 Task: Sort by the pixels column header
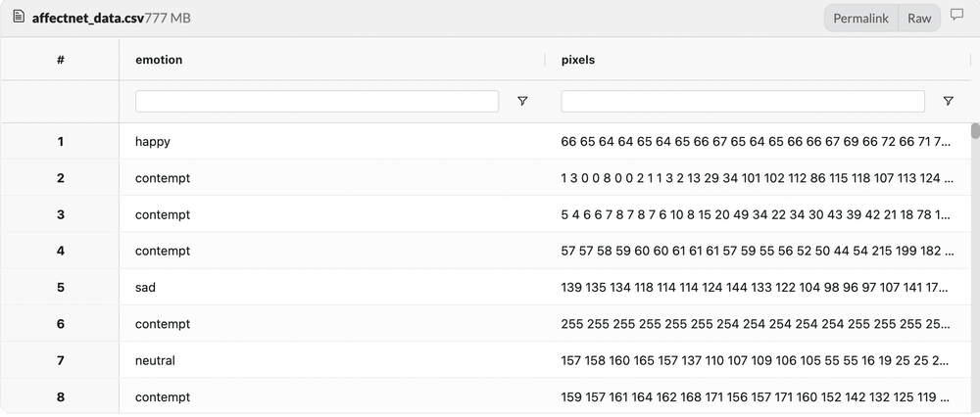tap(578, 60)
